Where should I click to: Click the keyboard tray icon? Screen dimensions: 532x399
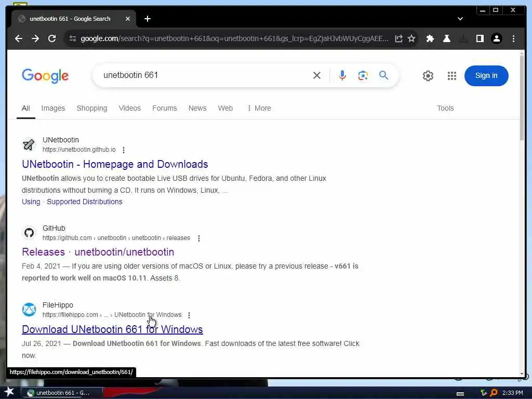click(460, 394)
